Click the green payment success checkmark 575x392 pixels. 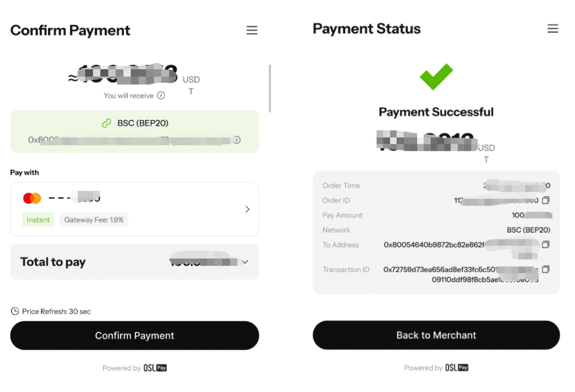[x=436, y=77]
